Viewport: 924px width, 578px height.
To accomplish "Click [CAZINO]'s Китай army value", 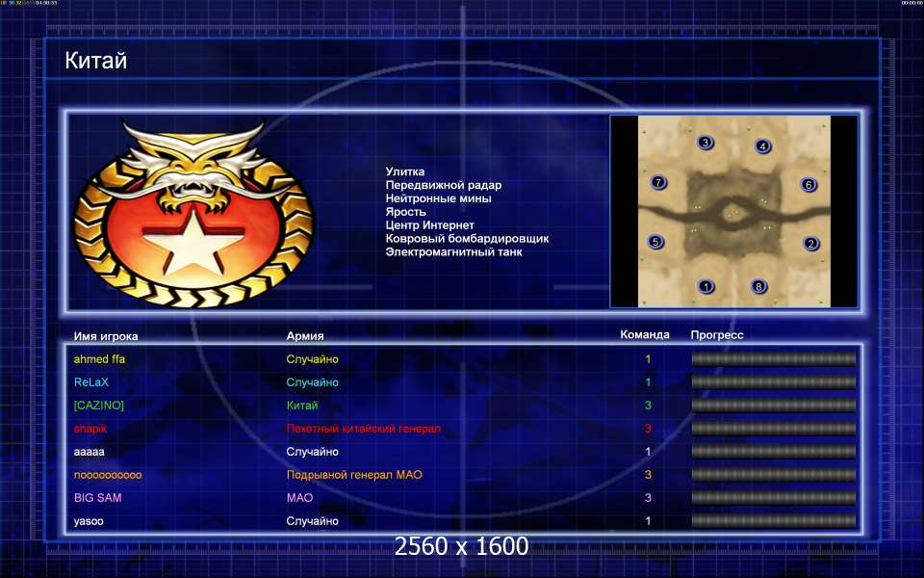I will click(x=302, y=406).
